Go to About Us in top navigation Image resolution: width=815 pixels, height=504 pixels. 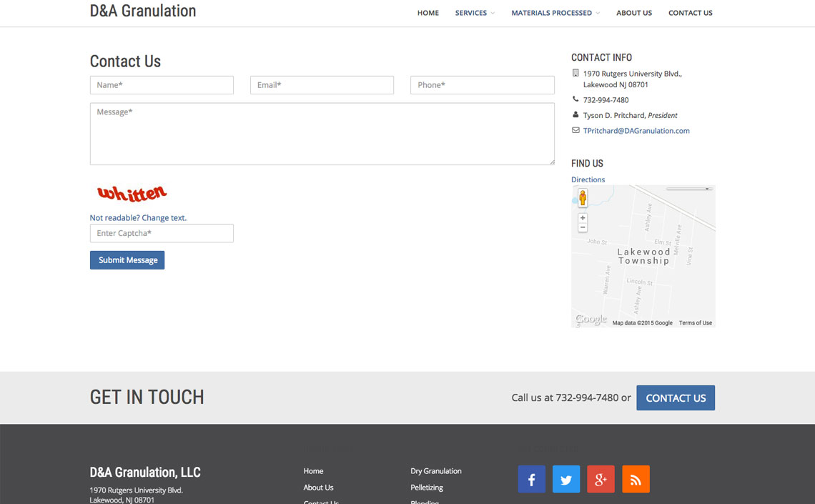pyautogui.click(x=634, y=13)
